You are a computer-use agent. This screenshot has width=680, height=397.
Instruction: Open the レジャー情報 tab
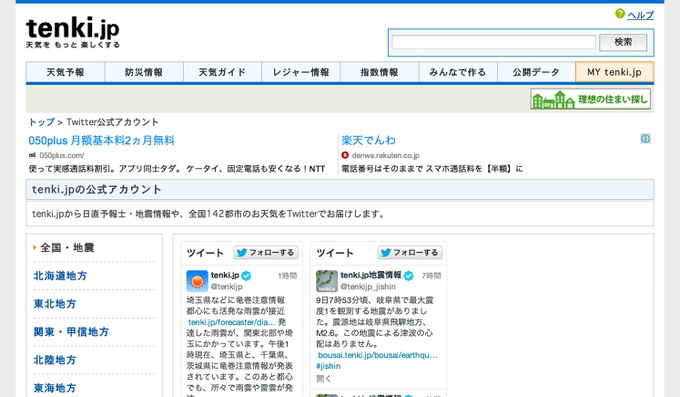pyautogui.click(x=301, y=72)
